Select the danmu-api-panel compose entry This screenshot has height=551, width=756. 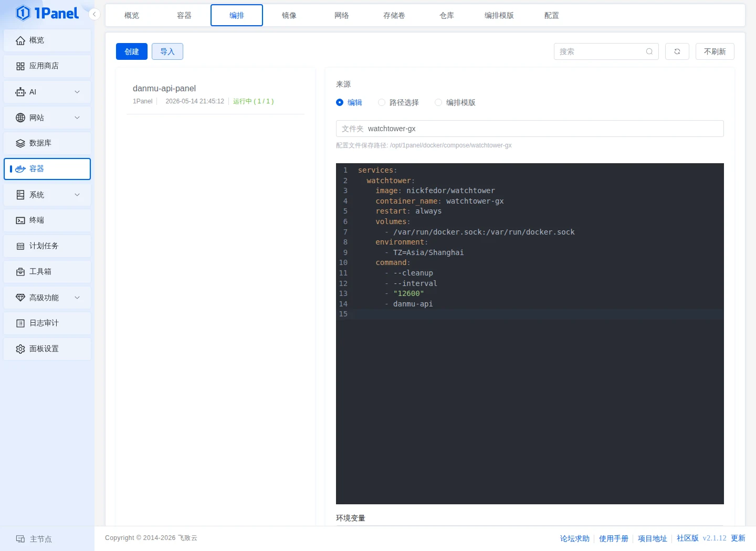point(216,94)
